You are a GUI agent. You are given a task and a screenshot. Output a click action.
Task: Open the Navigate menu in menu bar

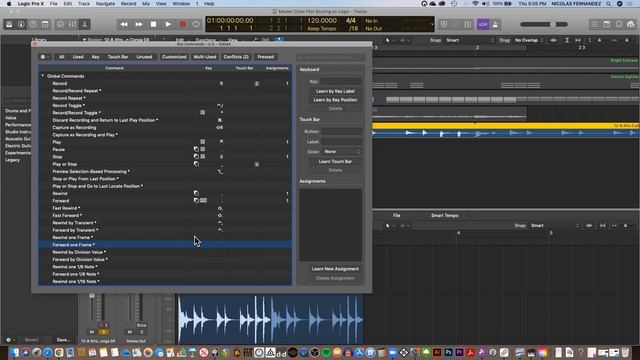(x=105, y=4)
